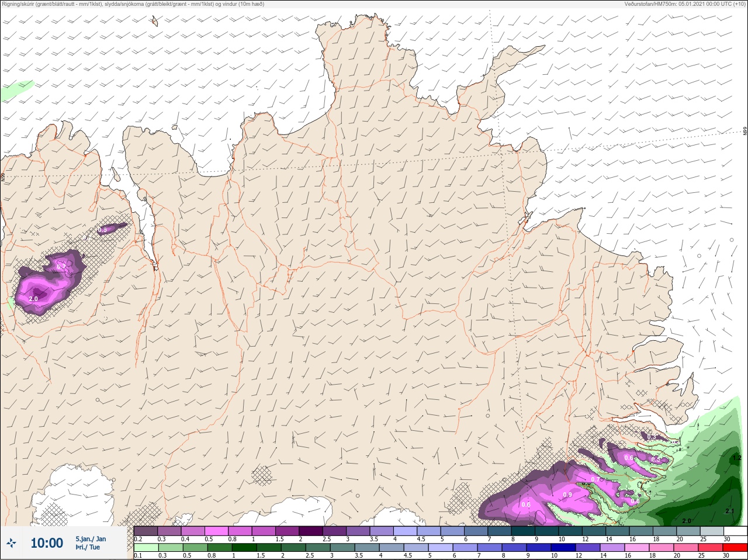Select the bright red swatch ending the lower legend

735,548
